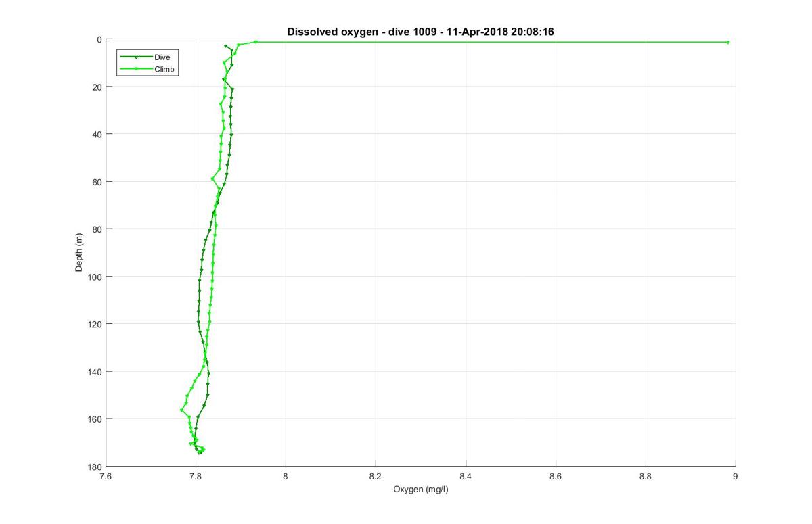Click the x-axis tick label 7.6

click(106, 476)
